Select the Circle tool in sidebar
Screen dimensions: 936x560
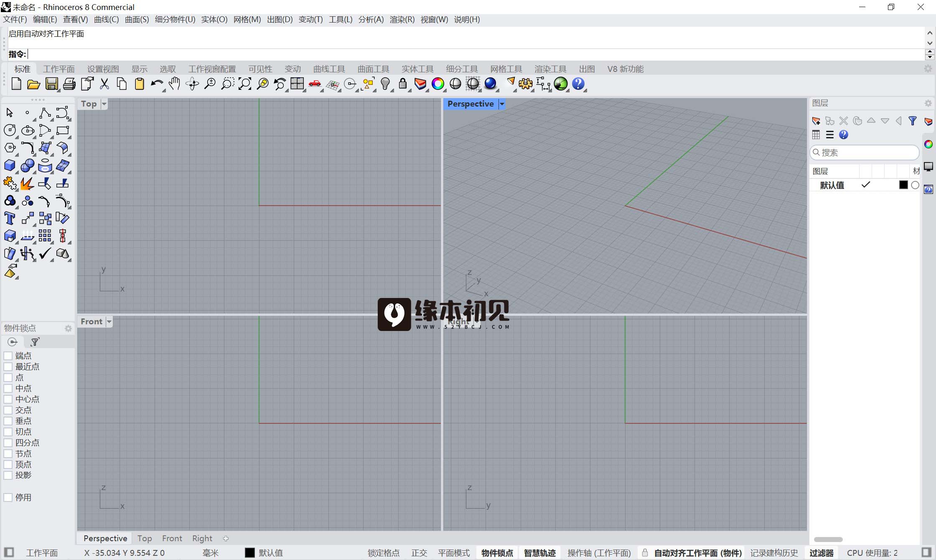click(10, 130)
